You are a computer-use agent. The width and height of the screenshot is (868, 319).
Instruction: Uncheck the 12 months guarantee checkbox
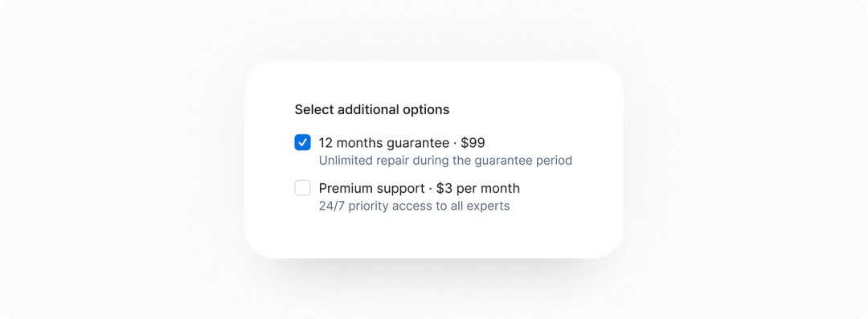(x=302, y=142)
